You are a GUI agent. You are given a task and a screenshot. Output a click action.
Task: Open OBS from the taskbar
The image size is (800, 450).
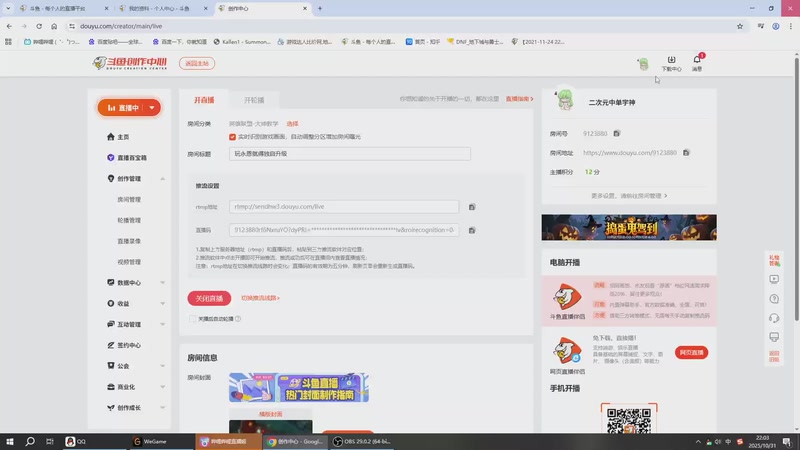(x=362, y=441)
